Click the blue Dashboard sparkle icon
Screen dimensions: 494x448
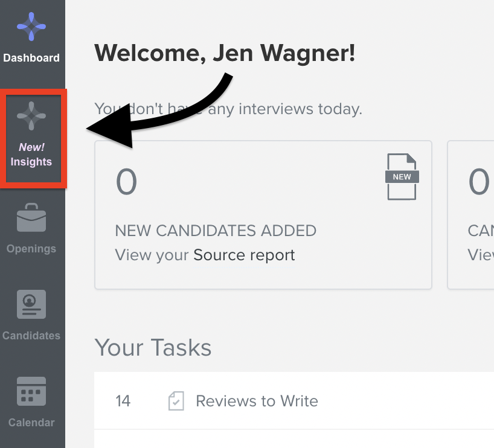tap(31, 27)
